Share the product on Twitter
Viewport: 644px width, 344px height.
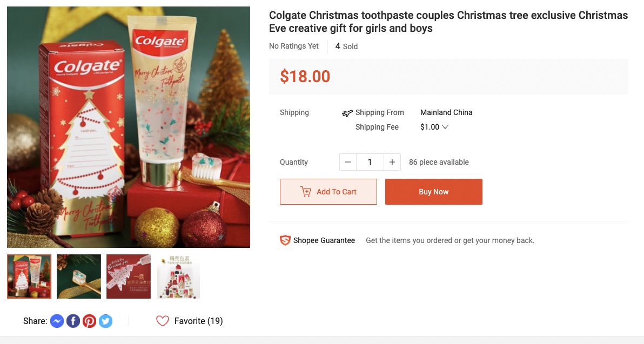[105, 321]
